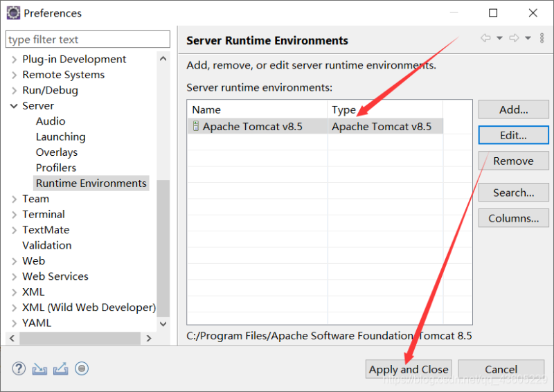Select the Server tree item label
This screenshot has width=554, height=392.
click(x=38, y=106)
